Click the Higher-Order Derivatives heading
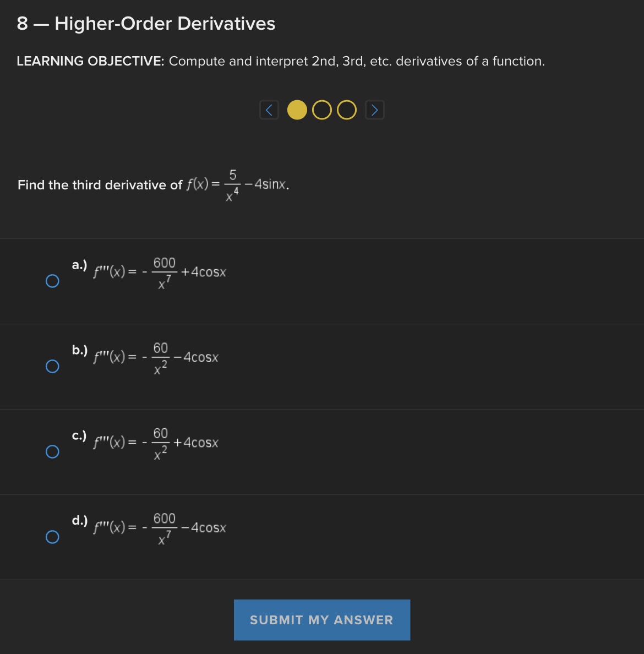Viewport: 644px width, 654px height. 145,23
